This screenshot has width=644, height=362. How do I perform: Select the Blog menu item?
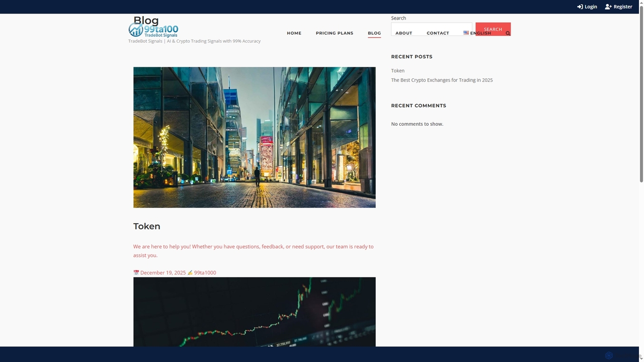[374, 33]
